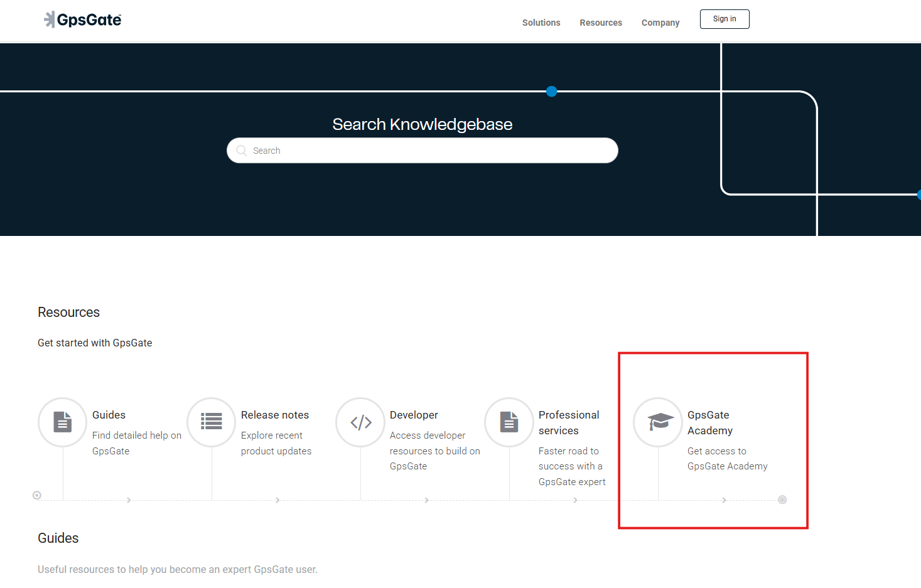Viewport: 921px width, 588px height.
Task: Click the GpsGate logo
Action: click(82, 20)
